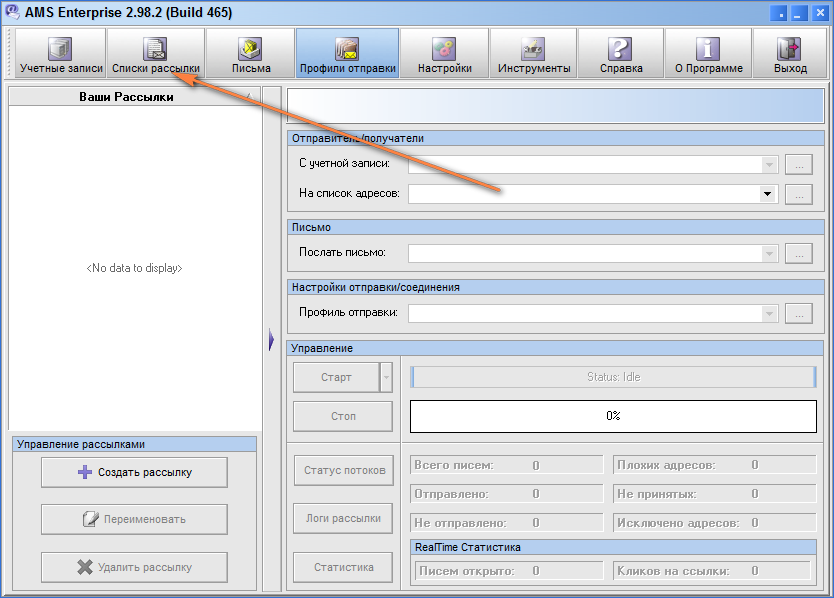Click the Плохих адресов counter field
The width and height of the screenshot is (834, 598).
pos(714,465)
